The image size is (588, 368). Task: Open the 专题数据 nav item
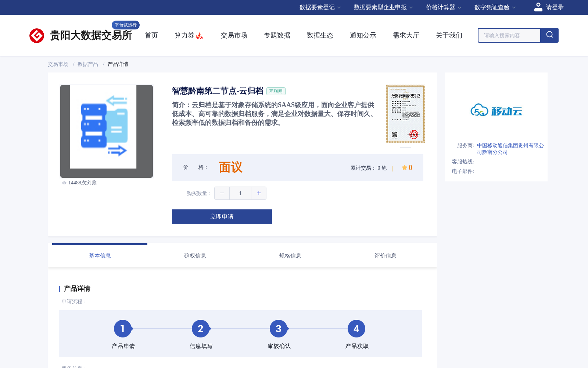[x=277, y=35]
